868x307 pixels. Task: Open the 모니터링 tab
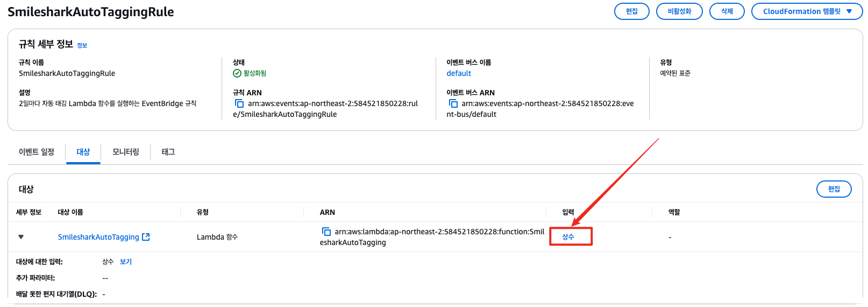pyautogui.click(x=126, y=152)
